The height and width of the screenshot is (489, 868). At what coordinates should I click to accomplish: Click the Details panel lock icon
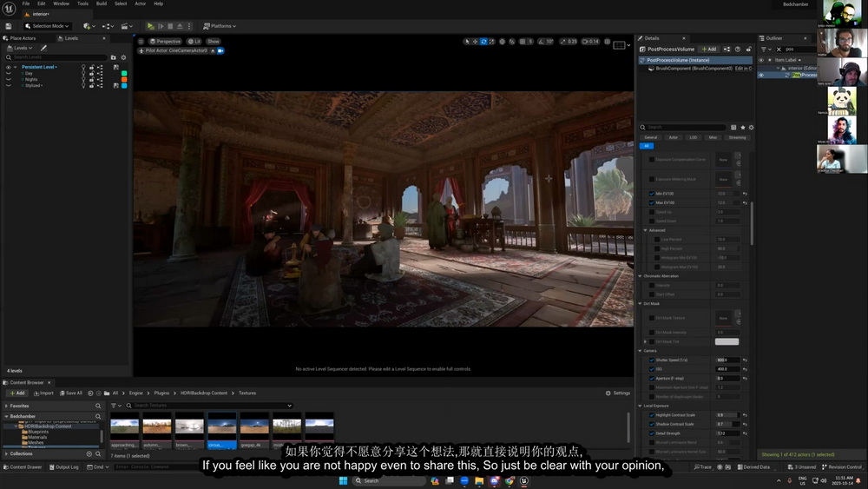(x=748, y=50)
